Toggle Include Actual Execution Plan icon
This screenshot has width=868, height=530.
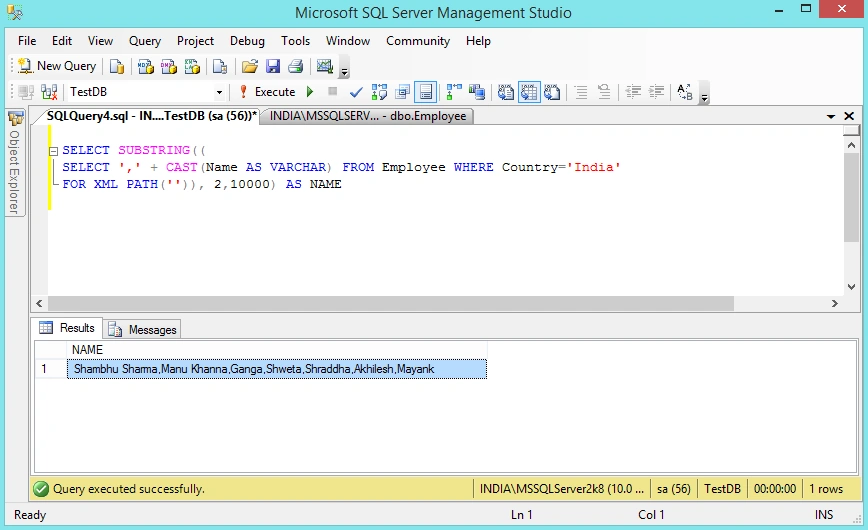[x=454, y=92]
